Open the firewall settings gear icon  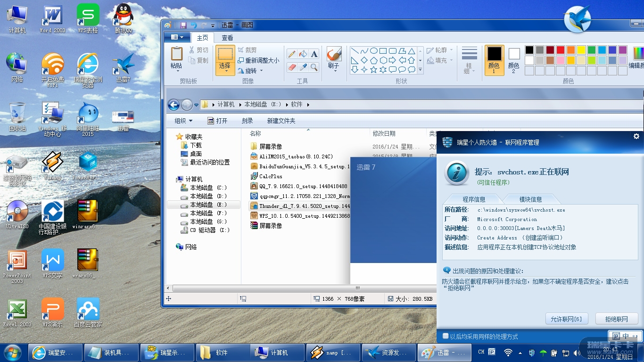pos(636,136)
